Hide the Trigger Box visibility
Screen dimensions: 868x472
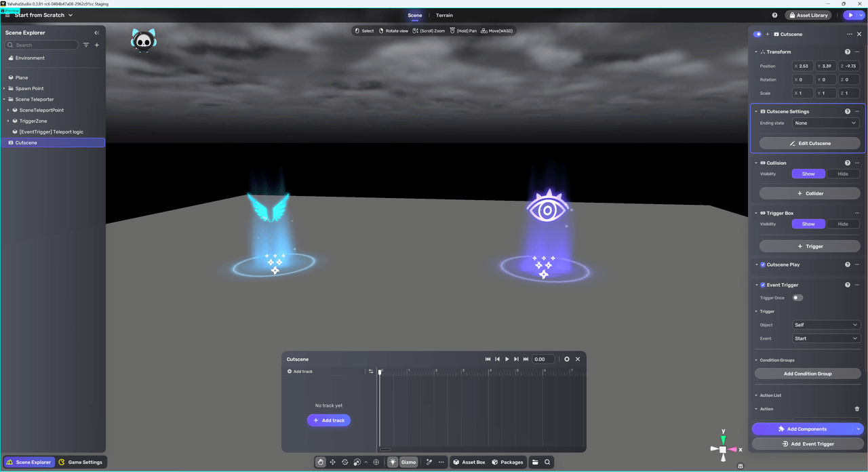[x=843, y=224]
